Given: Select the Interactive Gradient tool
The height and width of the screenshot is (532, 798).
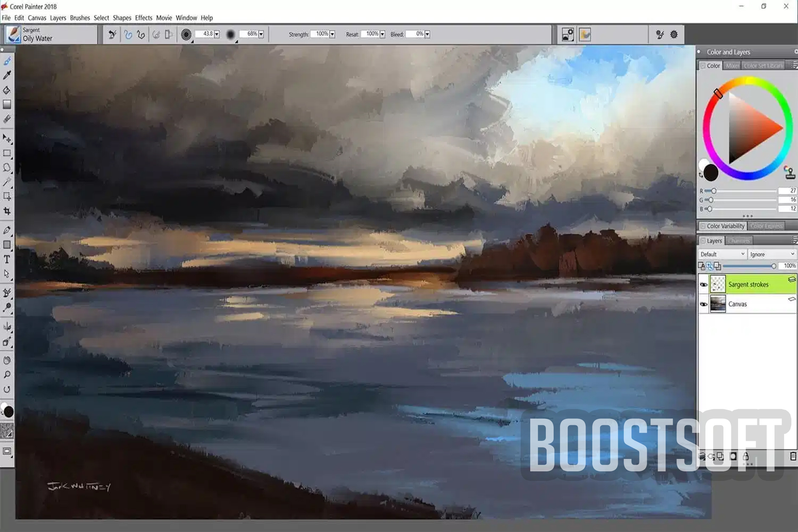Looking at the screenshot, I should tap(7, 104).
